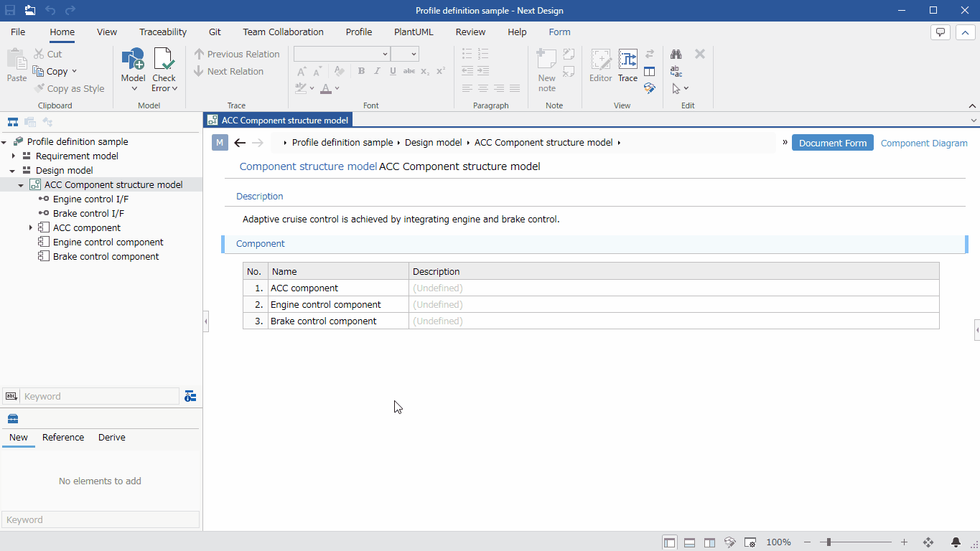This screenshot has width=980, height=551.
Task: Select the Reference tab in toolbox
Action: tap(63, 437)
